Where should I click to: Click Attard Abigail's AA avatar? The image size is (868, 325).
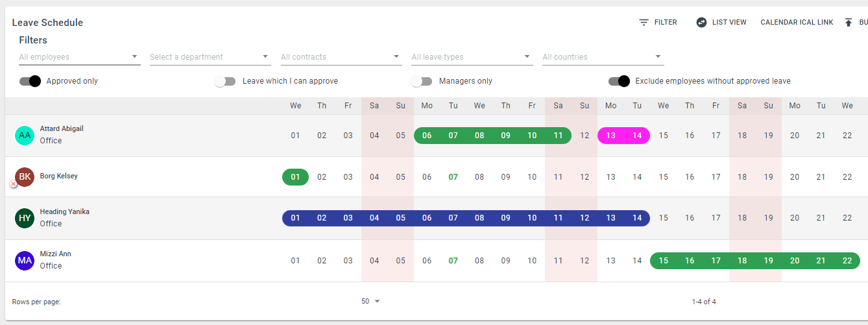25,135
